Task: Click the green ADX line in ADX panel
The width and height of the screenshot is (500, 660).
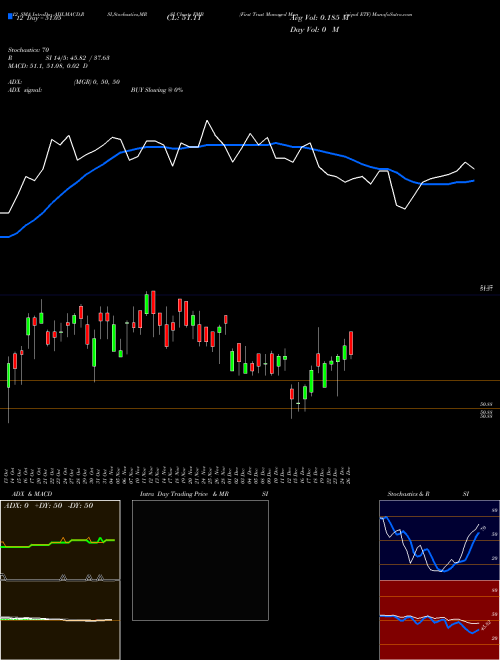Action: 59,543
